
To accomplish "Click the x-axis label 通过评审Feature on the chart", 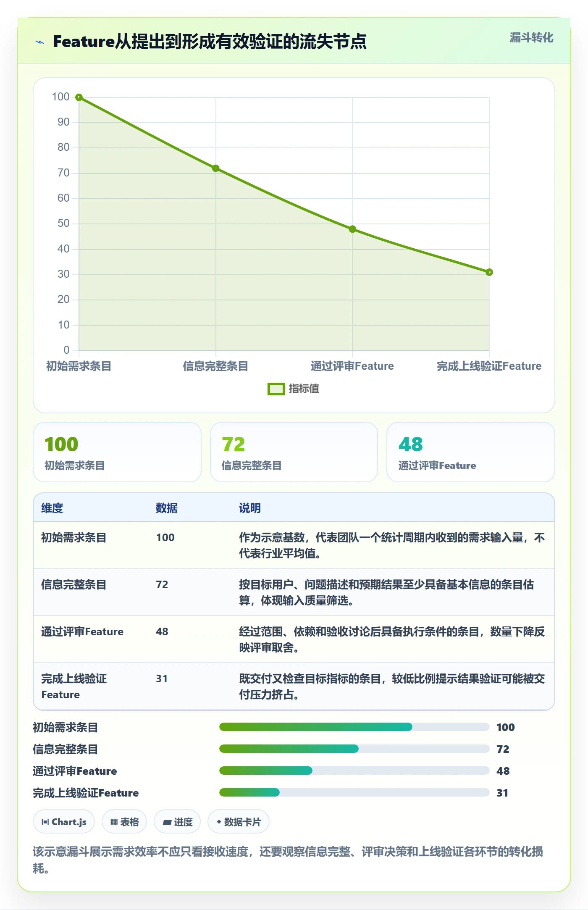I will click(352, 366).
